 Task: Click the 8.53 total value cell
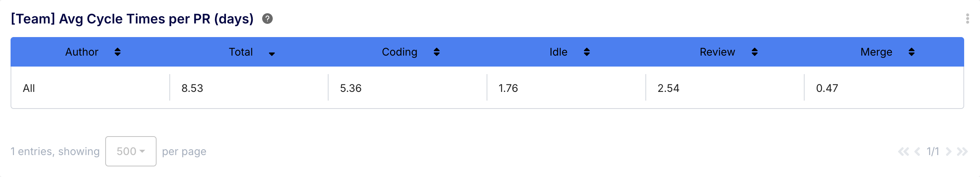click(192, 88)
